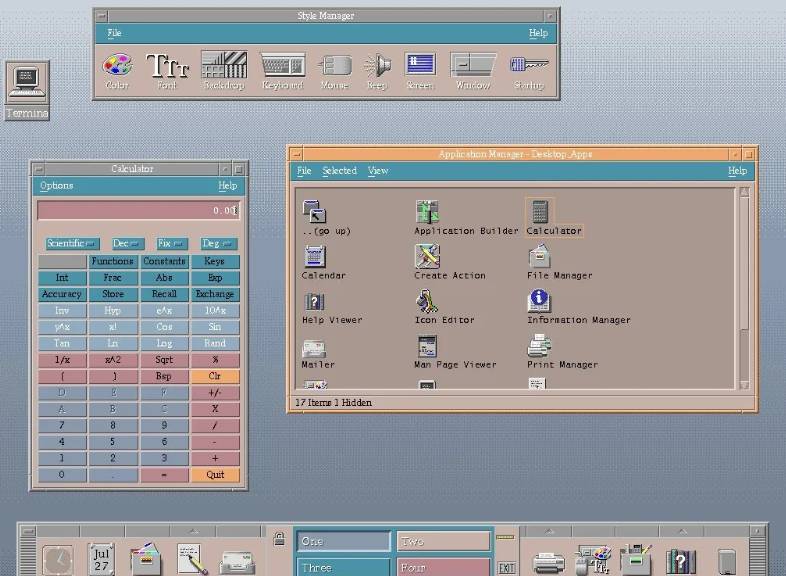
Task: Click the Quit button in Calculator
Action: 215,475
